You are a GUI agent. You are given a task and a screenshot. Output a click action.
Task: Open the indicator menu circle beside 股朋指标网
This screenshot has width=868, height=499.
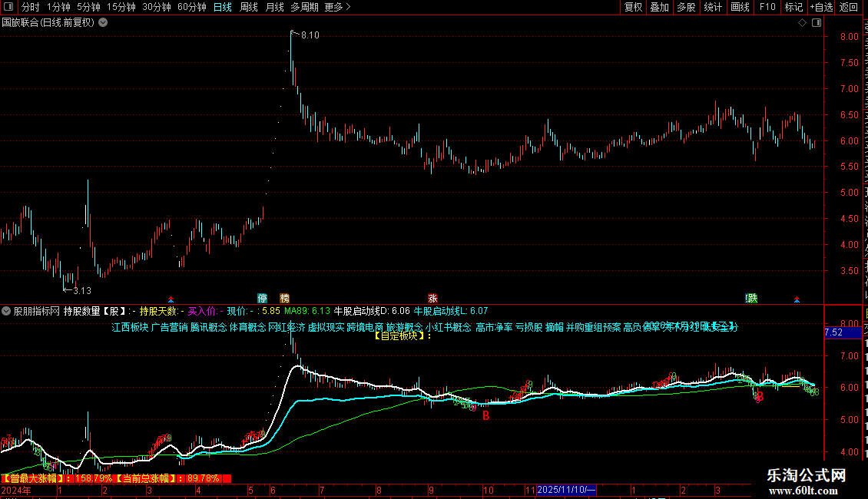(x=6, y=312)
